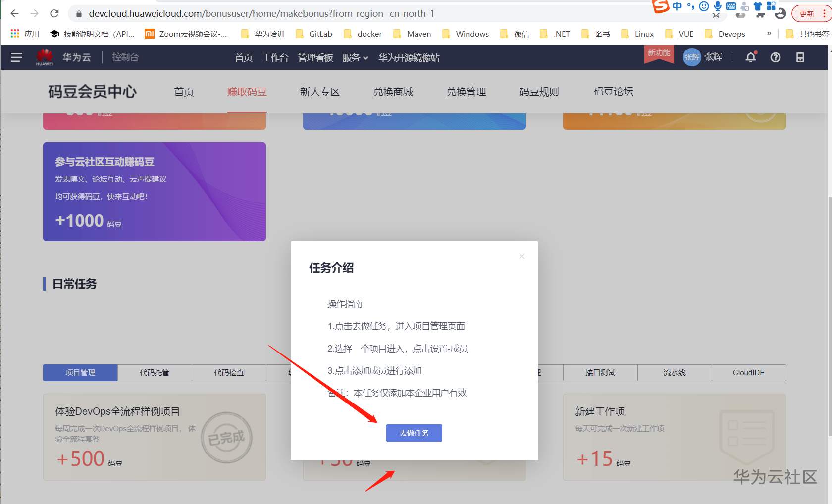Switch input language with the 中 icon
832x504 pixels.
coord(677,6)
